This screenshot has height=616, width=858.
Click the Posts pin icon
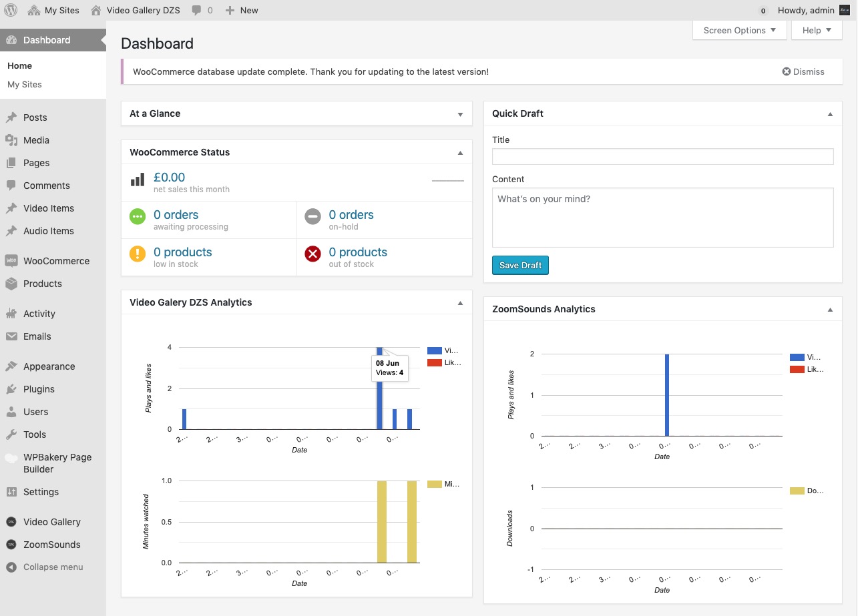coord(11,117)
